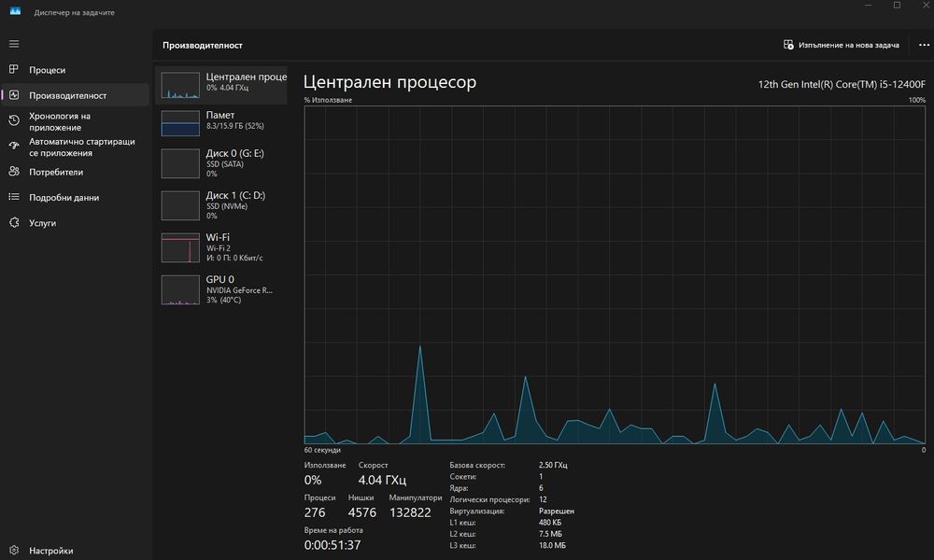Click inside the CPU usage graph
934x560 pixels.
[615, 274]
